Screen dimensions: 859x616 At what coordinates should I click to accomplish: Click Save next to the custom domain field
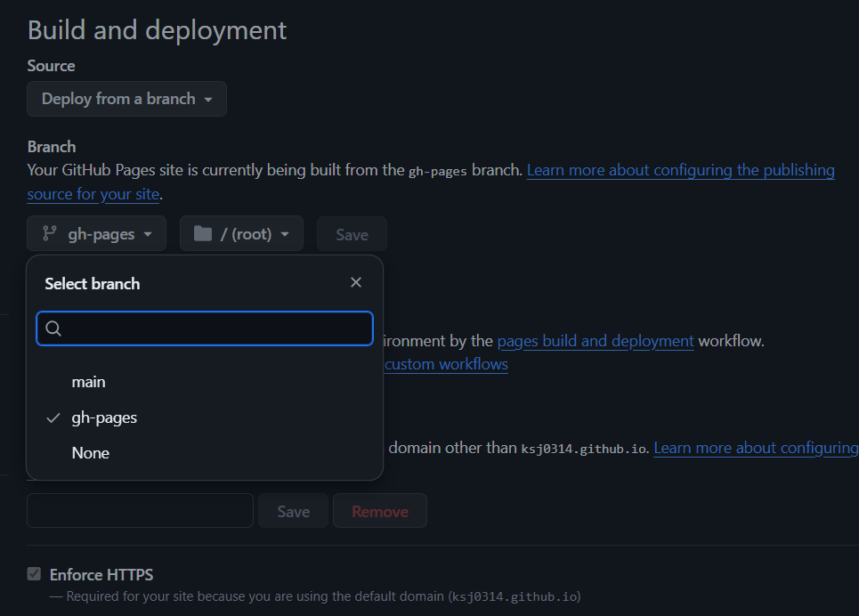pyautogui.click(x=293, y=511)
